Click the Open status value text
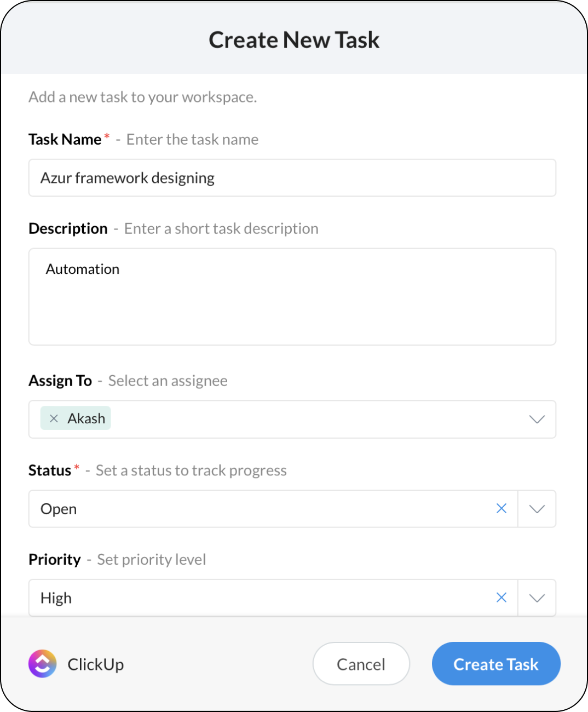Viewport: 588px width, 712px height. pyautogui.click(x=59, y=509)
